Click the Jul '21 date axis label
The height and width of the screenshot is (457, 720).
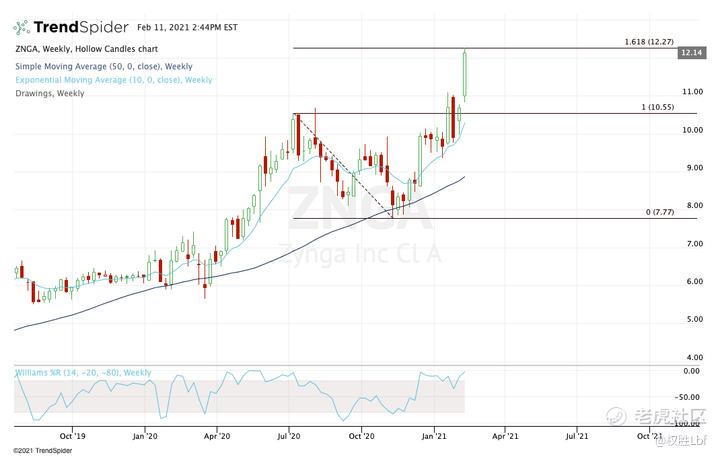[577, 436]
